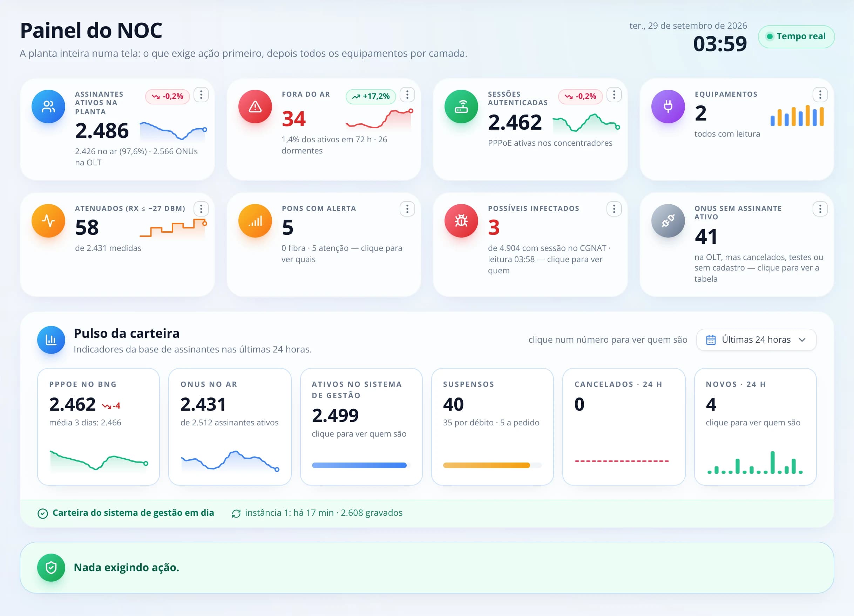Click the PONs com alerta count 5
This screenshot has width=854, height=616.
tap(287, 228)
